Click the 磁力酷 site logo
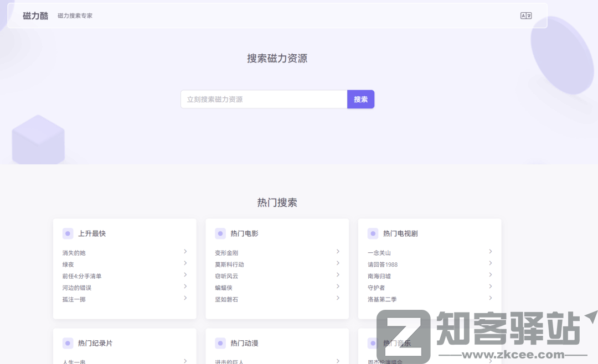 coord(34,15)
